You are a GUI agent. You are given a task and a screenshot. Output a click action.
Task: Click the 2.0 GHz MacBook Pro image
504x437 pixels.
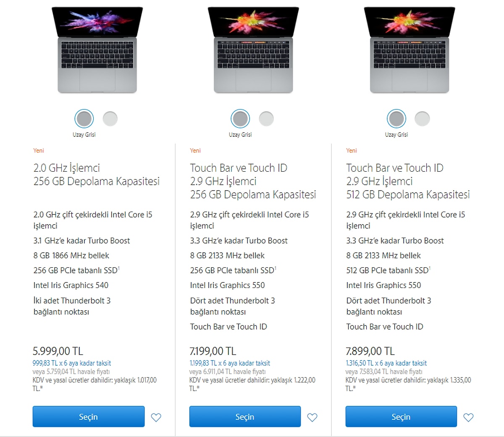coord(97,50)
